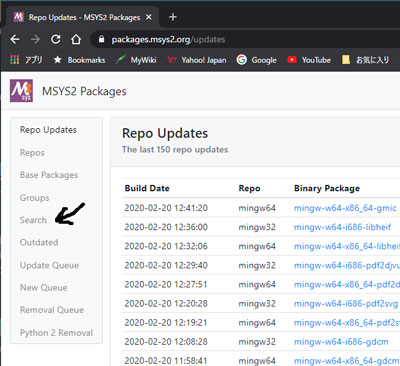
Task: Click 'The last 150 repo updates' subtitle
Action: point(175,149)
